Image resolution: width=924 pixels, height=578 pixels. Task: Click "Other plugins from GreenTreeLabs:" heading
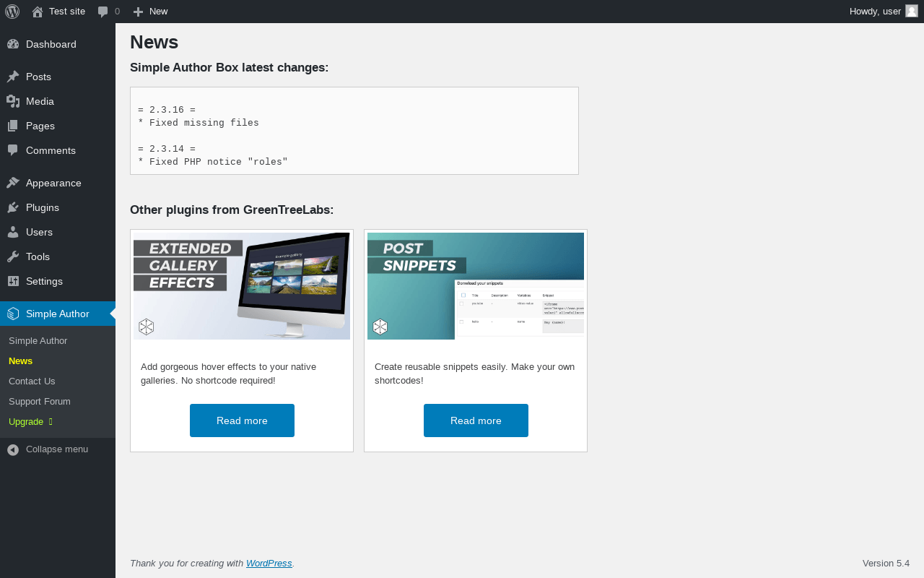pyautogui.click(x=232, y=210)
